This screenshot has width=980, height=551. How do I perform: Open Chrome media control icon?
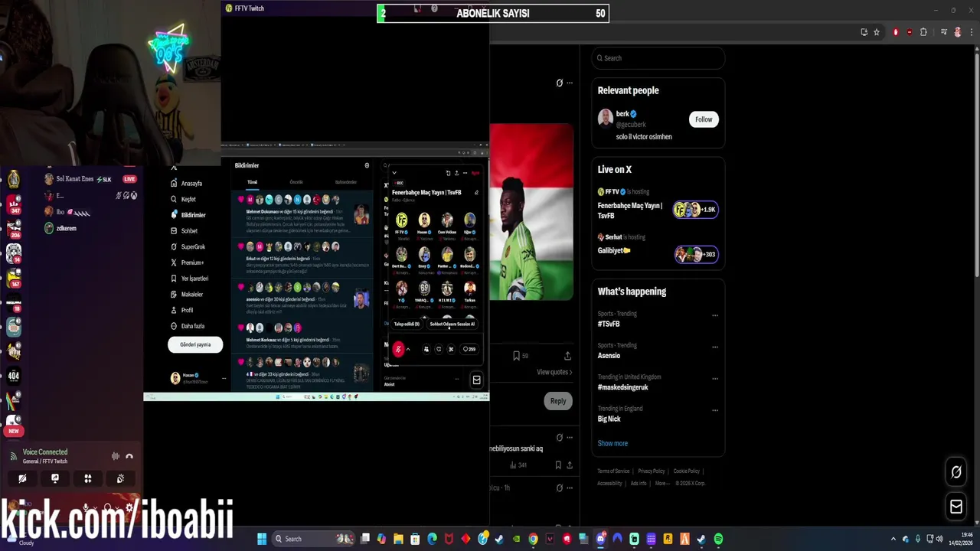pos(944,32)
